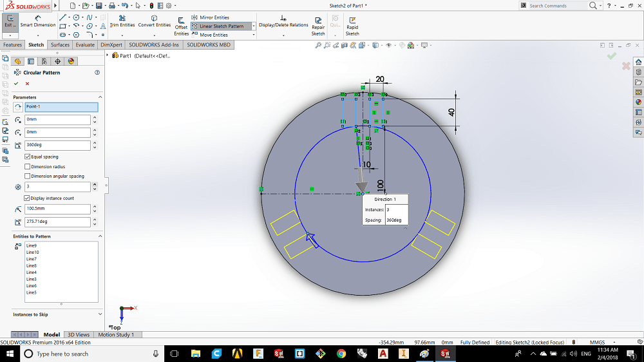Open Display/Delete Relations dropdown arrow
The width and height of the screenshot is (644, 362).
pyautogui.click(x=283, y=35)
